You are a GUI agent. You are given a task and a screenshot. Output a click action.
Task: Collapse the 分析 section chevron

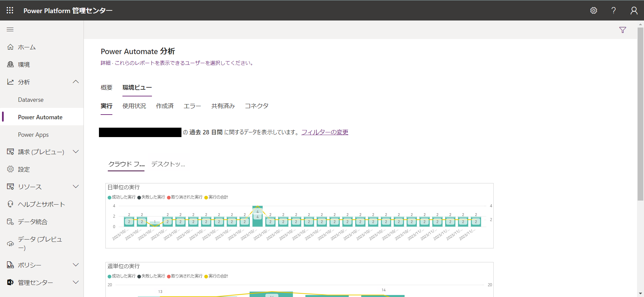coord(76,82)
